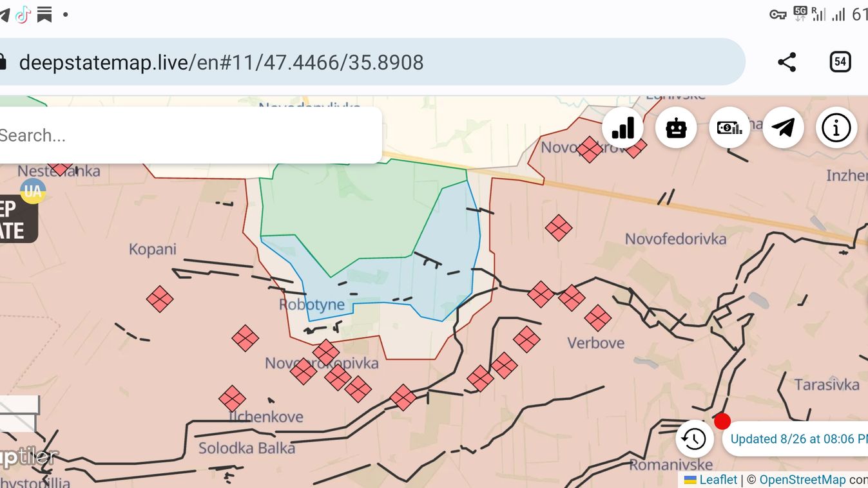Tap the browser share icon
This screenshot has height=488, width=868.
pos(787,62)
